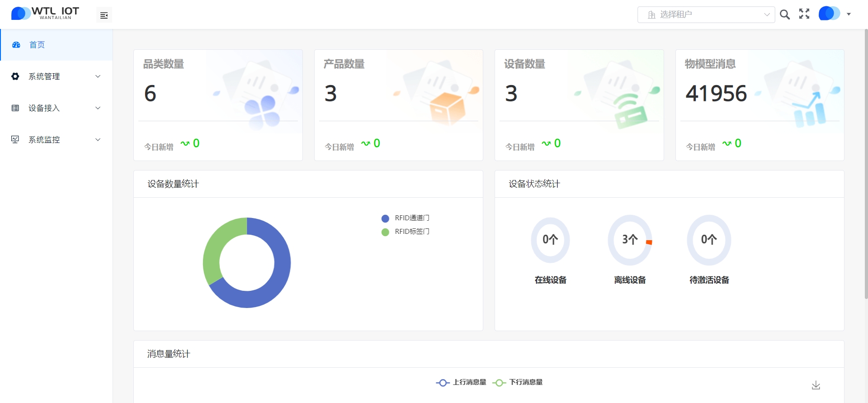Click the 品类数量 value 6
The height and width of the screenshot is (403, 868).
coord(150,94)
